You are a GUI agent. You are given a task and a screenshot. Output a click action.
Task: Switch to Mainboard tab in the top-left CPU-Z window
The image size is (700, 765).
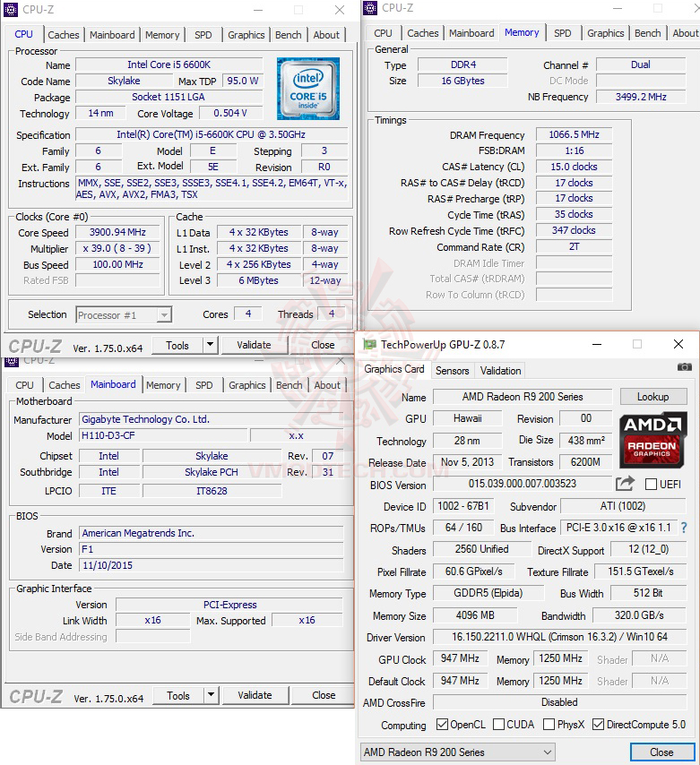tap(112, 35)
